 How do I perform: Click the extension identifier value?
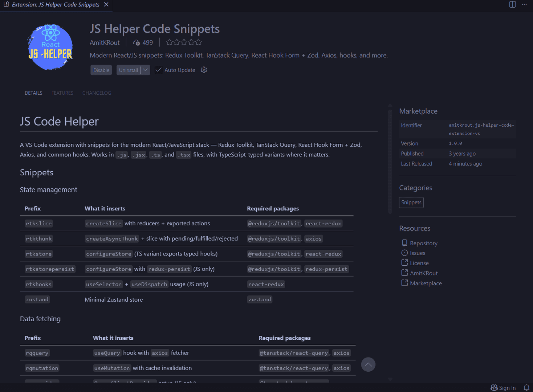point(481,129)
